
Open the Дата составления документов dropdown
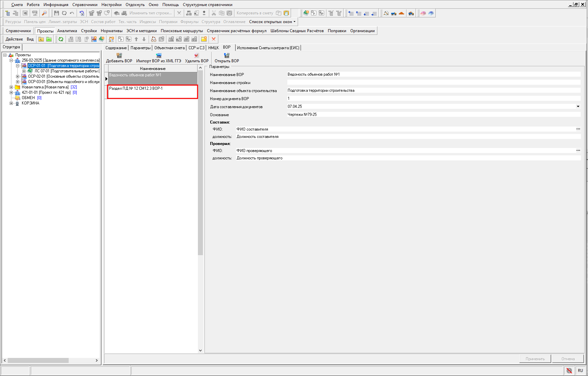(578, 106)
